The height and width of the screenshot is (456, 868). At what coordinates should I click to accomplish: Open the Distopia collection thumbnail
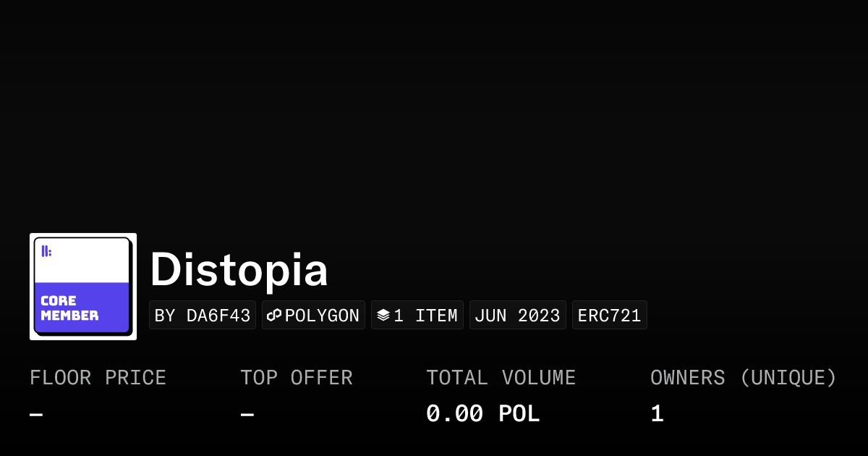[x=83, y=287]
